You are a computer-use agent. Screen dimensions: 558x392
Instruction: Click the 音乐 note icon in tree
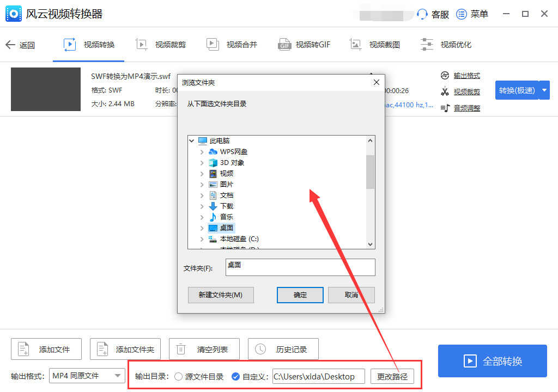(x=213, y=217)
